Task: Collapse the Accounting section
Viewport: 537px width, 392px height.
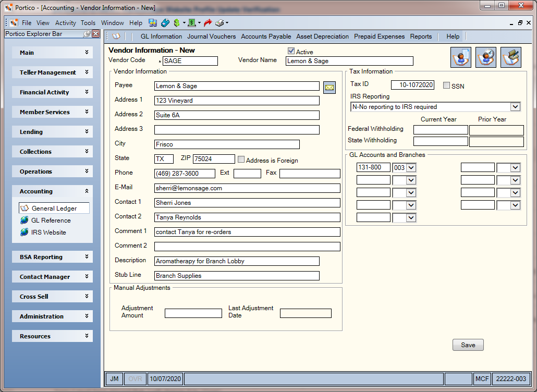Action: point(87,191)
